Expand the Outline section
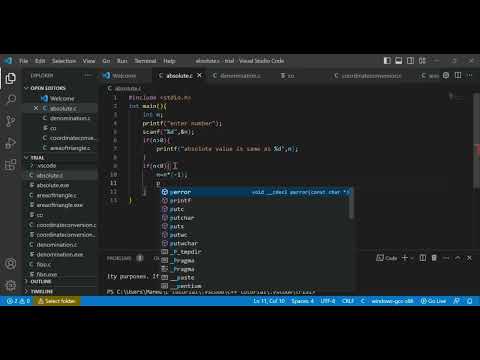The width and height of the screenshot is (480, 360). (x=41, y=282)
